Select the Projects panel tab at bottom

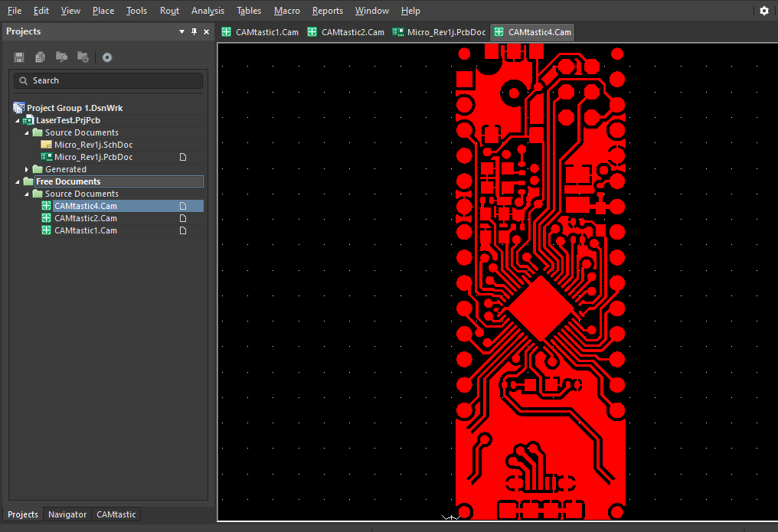(23, 514)
